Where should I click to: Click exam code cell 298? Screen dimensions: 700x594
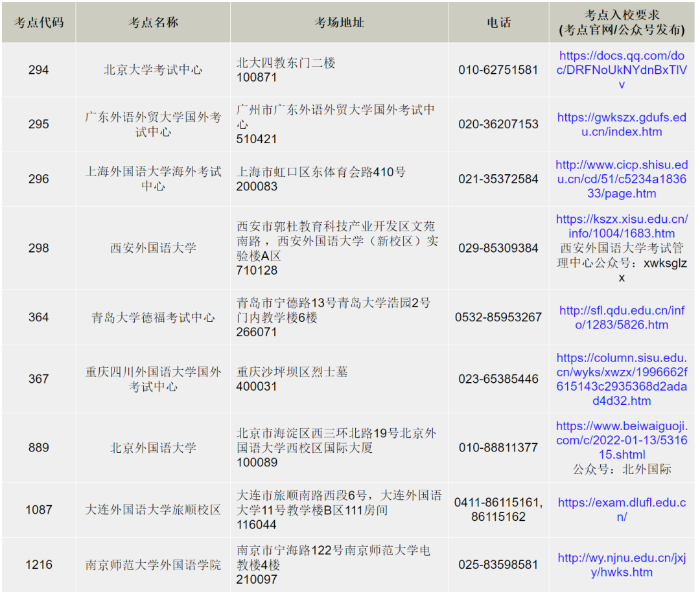(x=39, y=248)
